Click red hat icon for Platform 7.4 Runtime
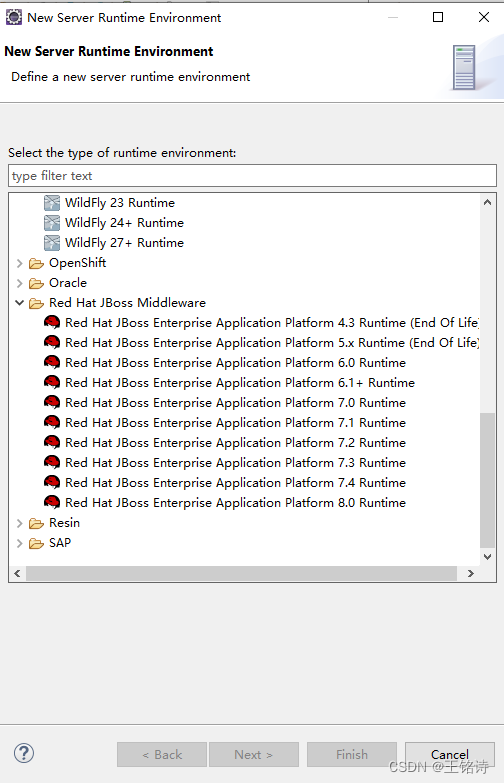The width and height of the screenshot is (504, 783). coord(52,482)
